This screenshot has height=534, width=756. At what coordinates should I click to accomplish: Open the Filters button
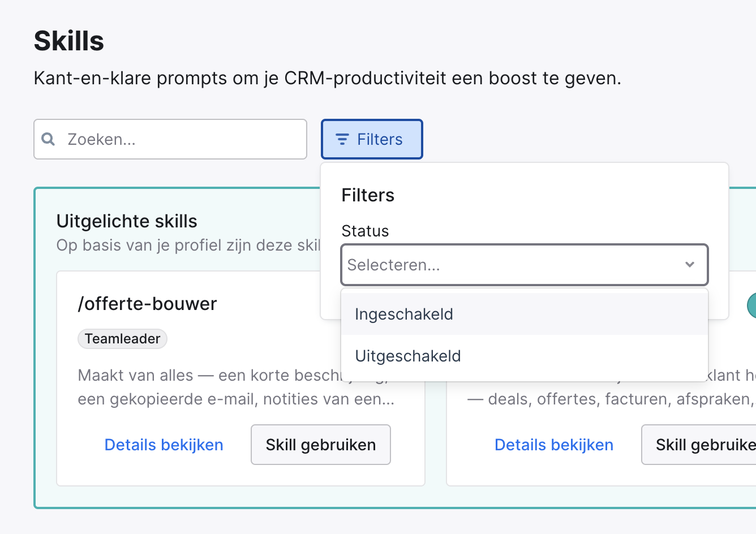pyautogui.click(x=372, y=139)
